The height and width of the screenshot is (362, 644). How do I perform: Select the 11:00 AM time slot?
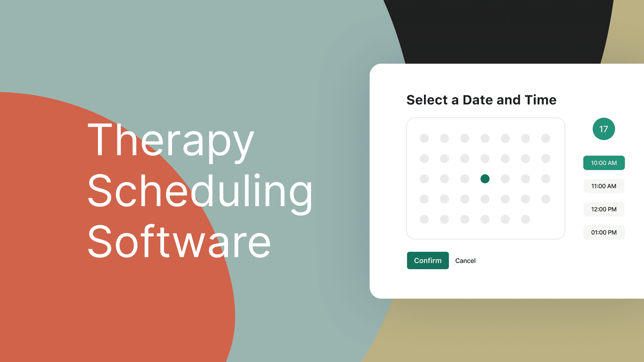604,186
